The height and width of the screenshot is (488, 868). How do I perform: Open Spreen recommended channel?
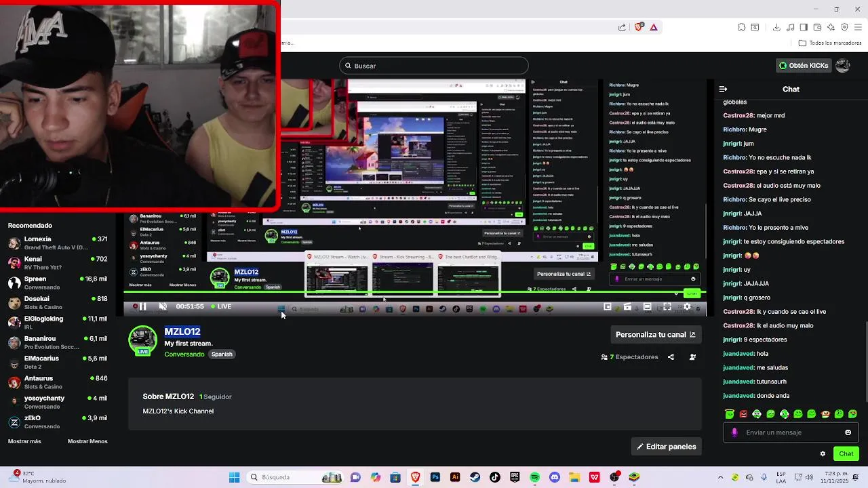pos(58,283)
